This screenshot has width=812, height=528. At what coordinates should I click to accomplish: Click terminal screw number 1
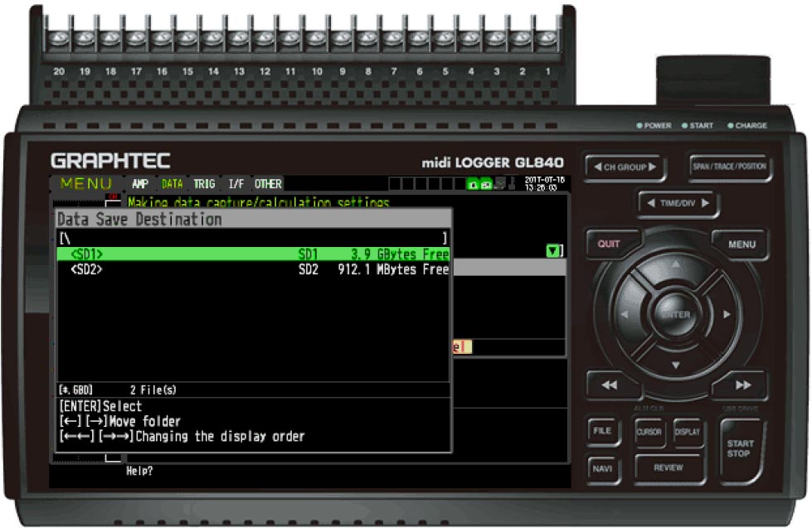547,38
